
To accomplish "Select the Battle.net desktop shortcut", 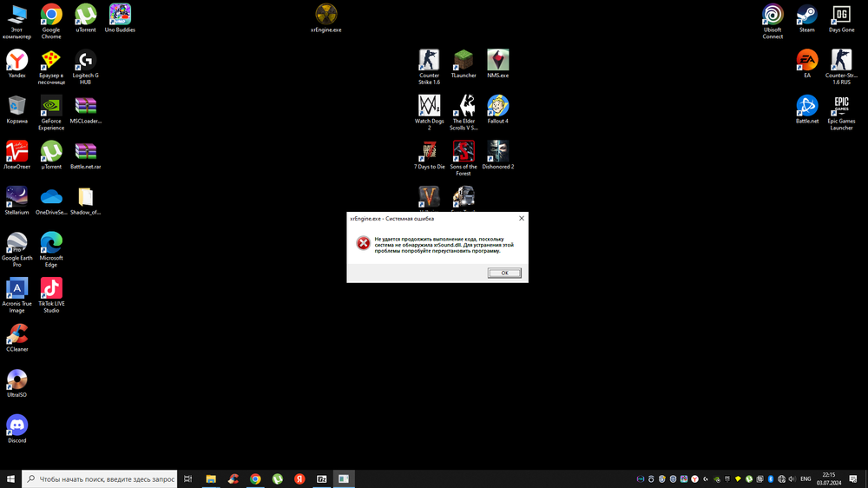I will click(807, 109).
